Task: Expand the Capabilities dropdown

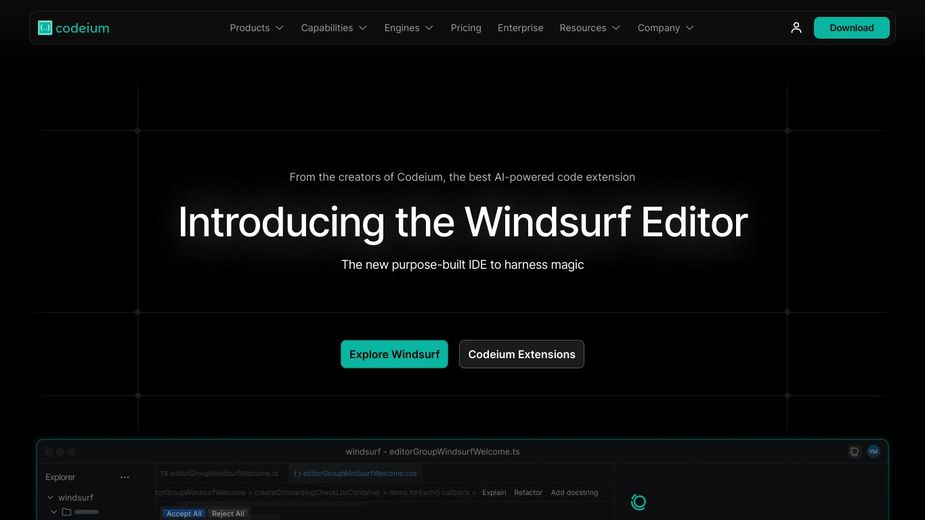Action: point(334,28)
